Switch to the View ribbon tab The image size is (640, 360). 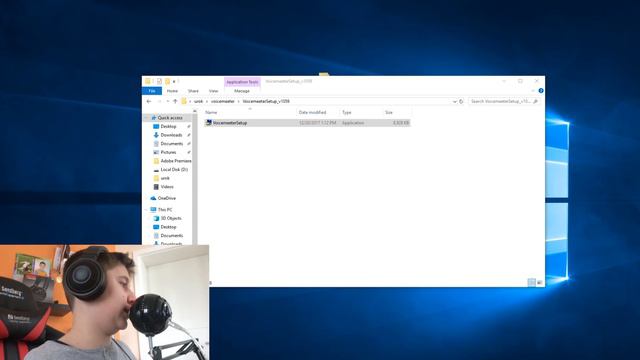pyautogui.click(x=213, y=91)
